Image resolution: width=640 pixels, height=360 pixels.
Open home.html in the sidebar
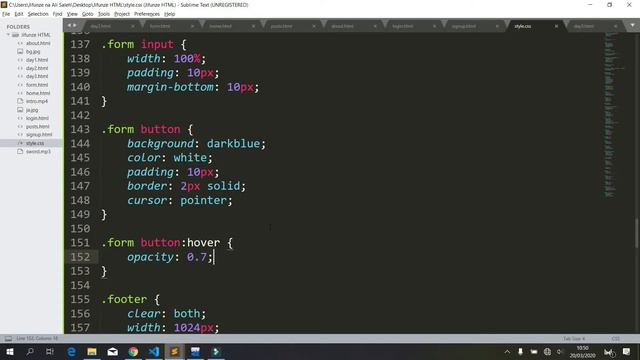(38, 93)
